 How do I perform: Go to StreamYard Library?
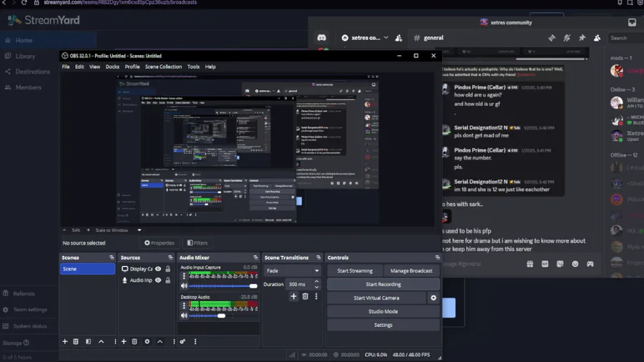(x=25, y=56)
